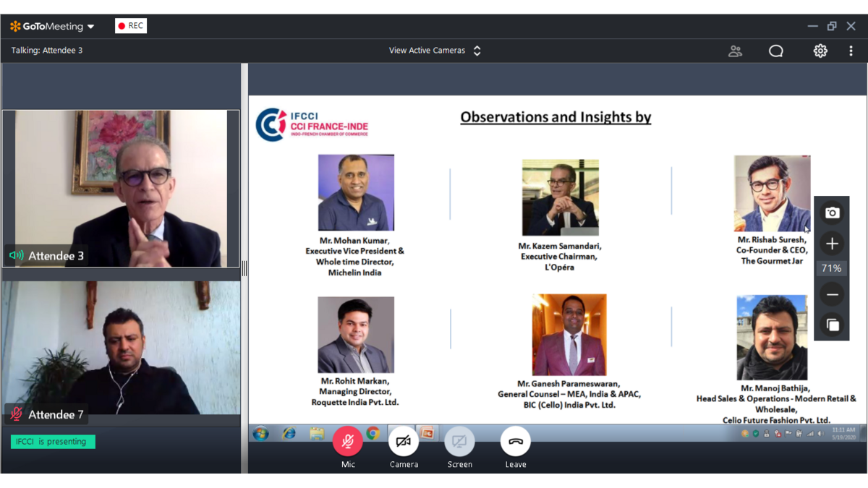Open the View Active Cameras selector
Image resolution: width=868 pixels, height=488 pixels.
tap(435, 51)
